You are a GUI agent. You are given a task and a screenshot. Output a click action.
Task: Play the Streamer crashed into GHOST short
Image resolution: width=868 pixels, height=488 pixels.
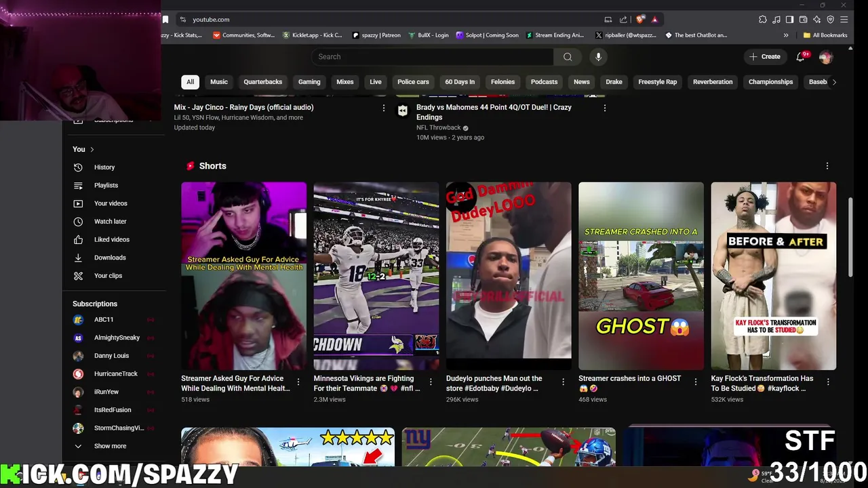pyautogui.click(x=641, y=276)
